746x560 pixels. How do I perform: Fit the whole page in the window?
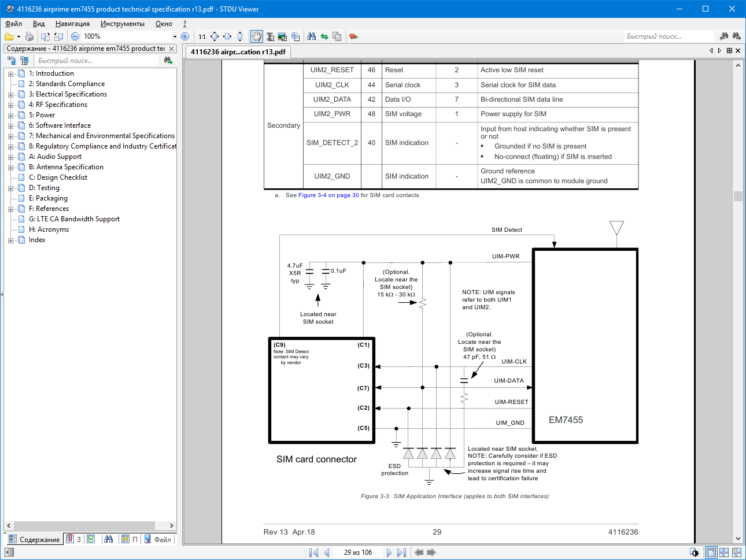point(215,36)
